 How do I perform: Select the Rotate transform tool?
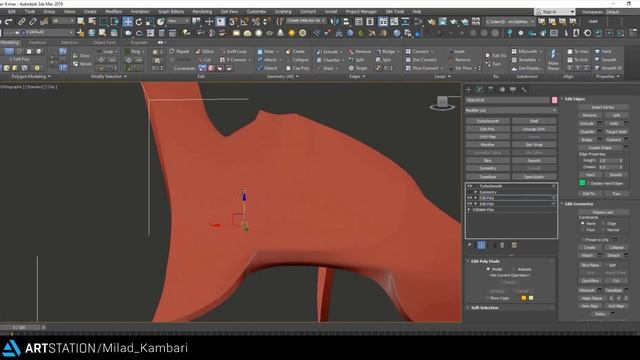[139, 22]
